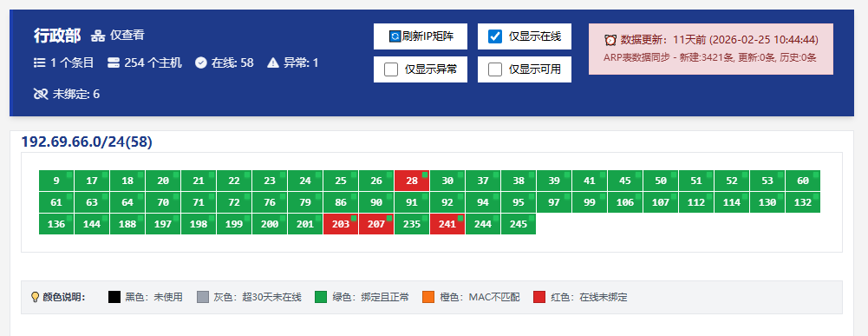Click the broken link icon beside 未绑定: 6

pyautogui.click(x=41, y=94)
